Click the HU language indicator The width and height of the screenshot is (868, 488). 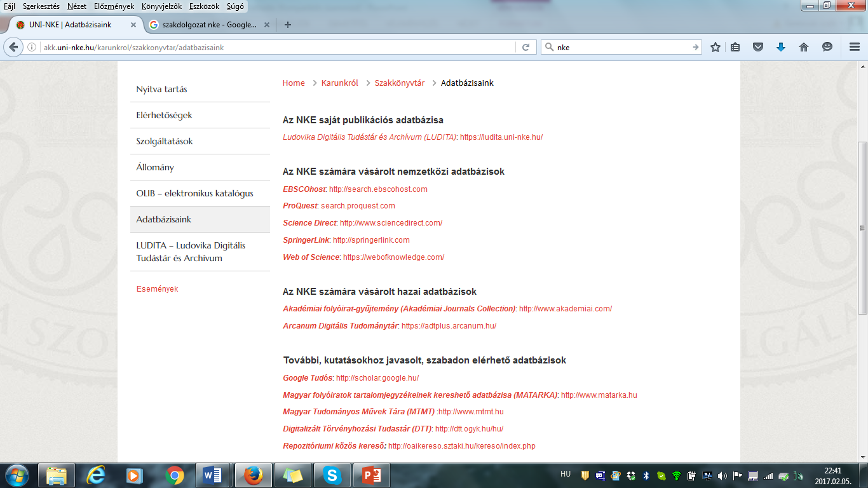point(566,474)
